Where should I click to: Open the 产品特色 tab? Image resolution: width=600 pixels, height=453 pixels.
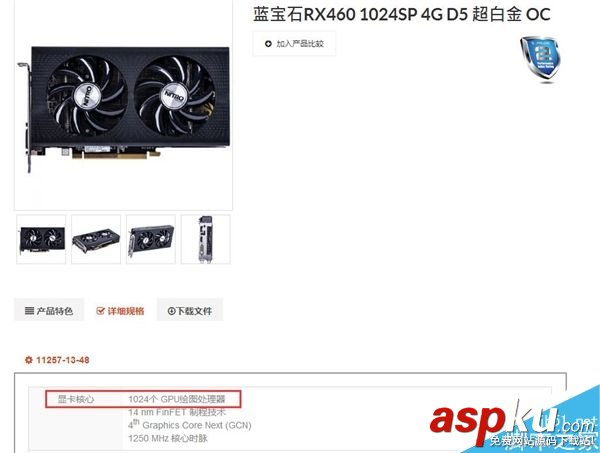click(49, 310)
